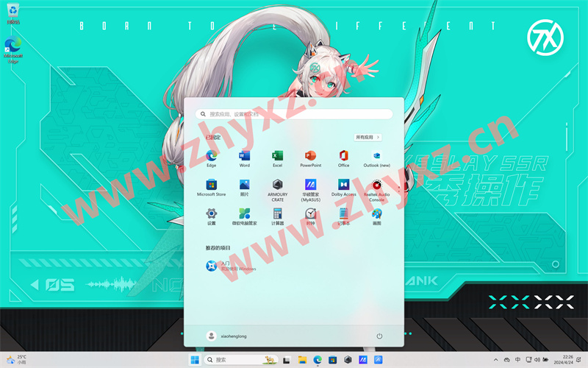
Task: Launch 记事本 Notepad
Action: 343,216
